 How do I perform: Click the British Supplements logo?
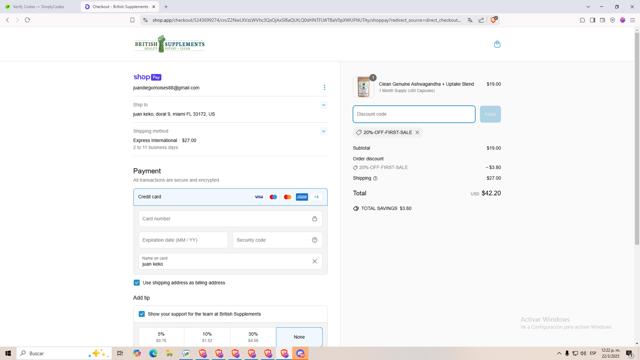(x=170, y=44)
